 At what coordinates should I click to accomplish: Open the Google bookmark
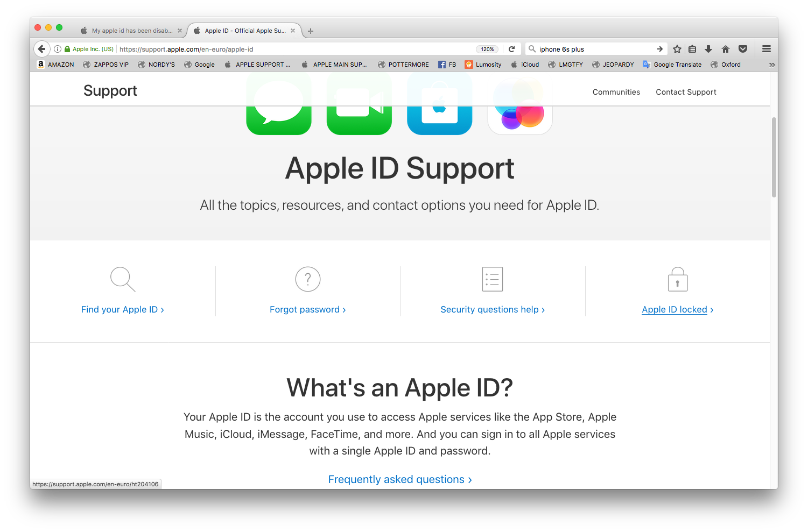(x=199, y=65)
